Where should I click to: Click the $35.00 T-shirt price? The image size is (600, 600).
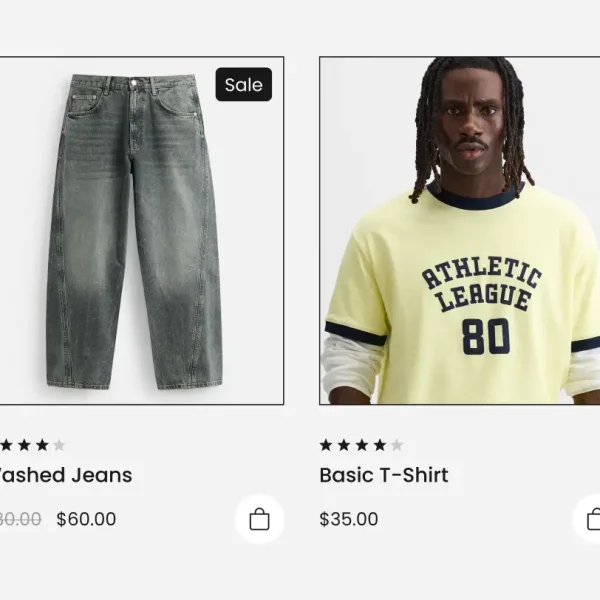coord(349,519)
